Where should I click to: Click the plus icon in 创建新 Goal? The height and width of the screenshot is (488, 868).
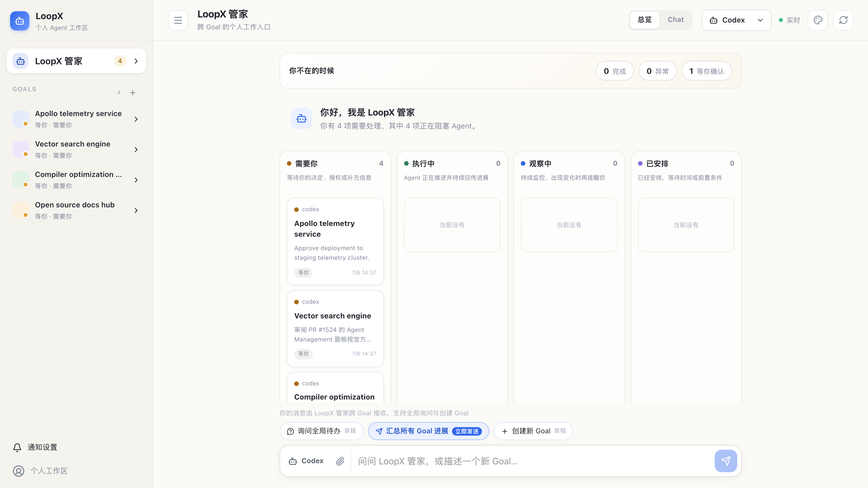(504, 431)
